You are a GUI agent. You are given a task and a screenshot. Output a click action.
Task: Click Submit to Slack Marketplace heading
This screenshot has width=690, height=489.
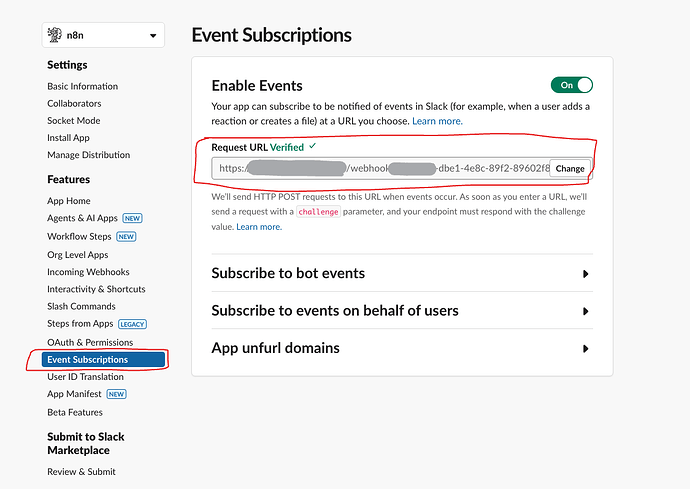click(86, 444)
